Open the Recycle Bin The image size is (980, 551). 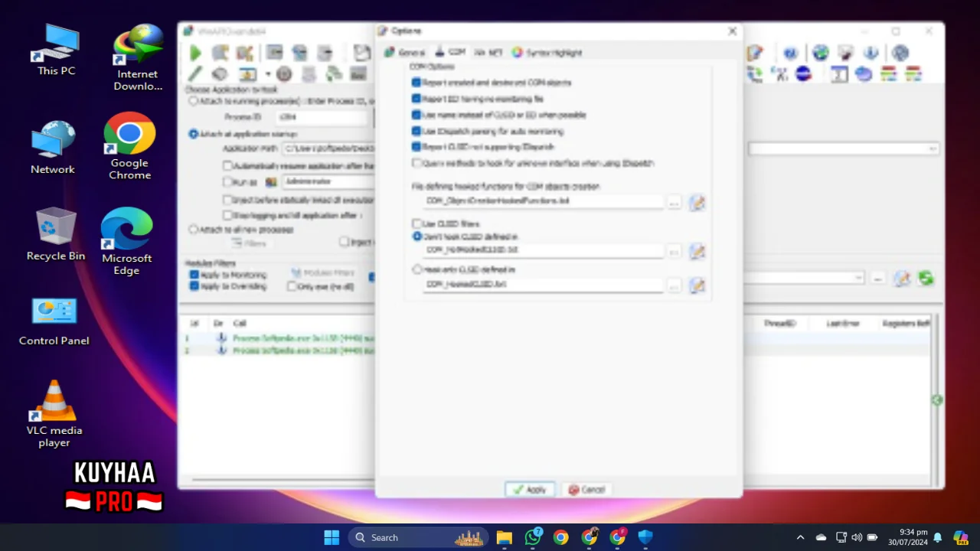(x=55, y=234)
